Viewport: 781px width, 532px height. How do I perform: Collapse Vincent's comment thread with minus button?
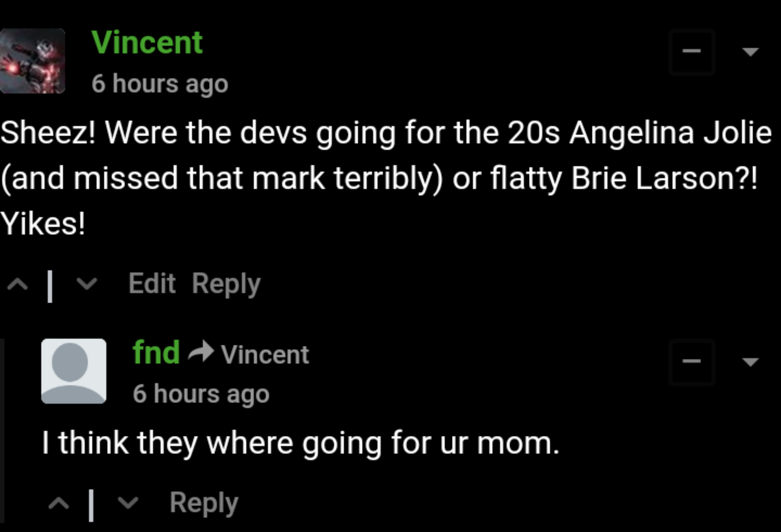pos(691,51)
